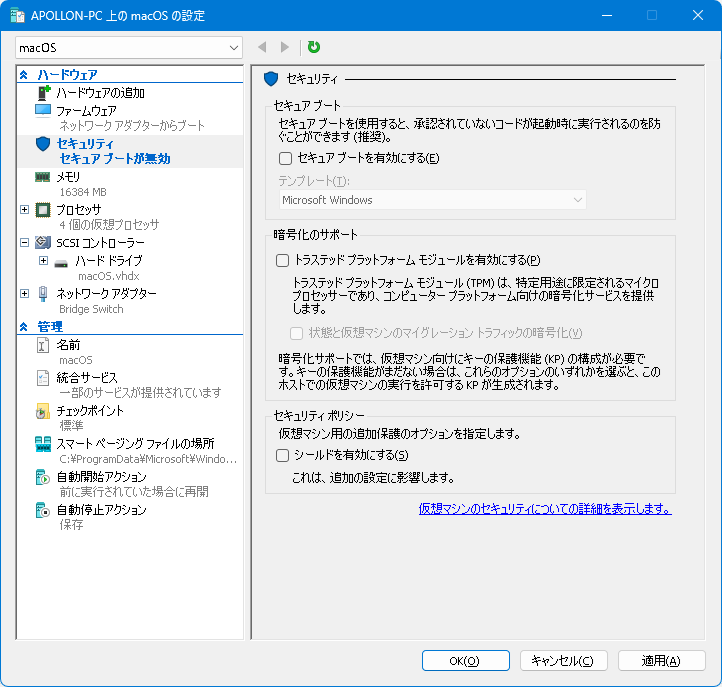Click the プロセッサ icon
The width and height of the screenshot is (722, 687).
coord(43,210)
